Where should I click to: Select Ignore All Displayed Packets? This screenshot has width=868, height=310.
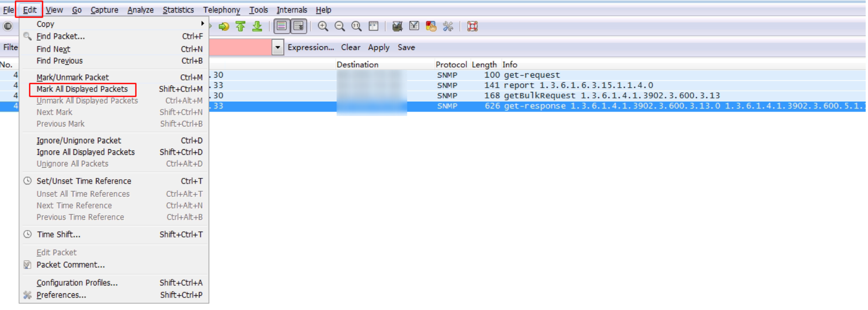pyautogui.click(x=114, y=152)
